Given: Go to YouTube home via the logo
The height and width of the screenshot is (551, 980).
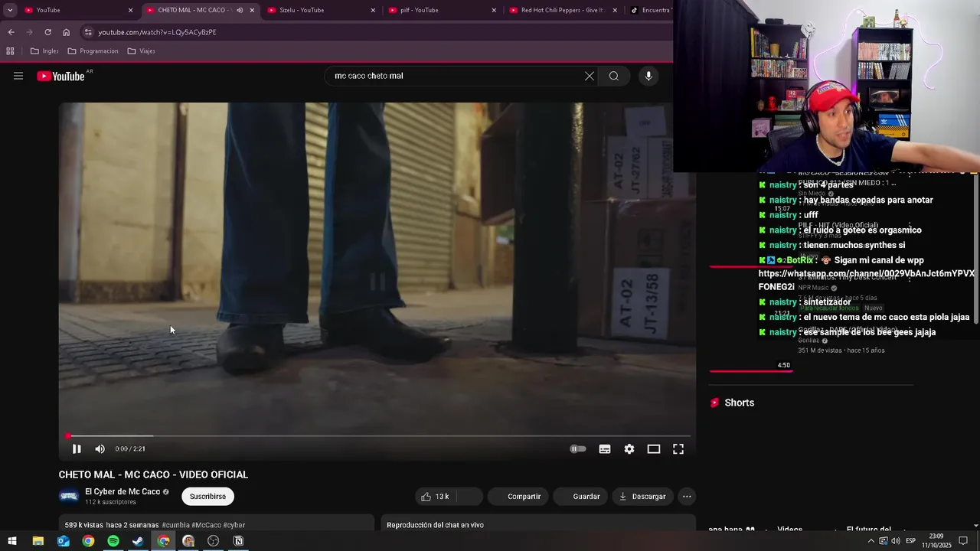Looking at the screenshot, I should [x=60, y=76].
